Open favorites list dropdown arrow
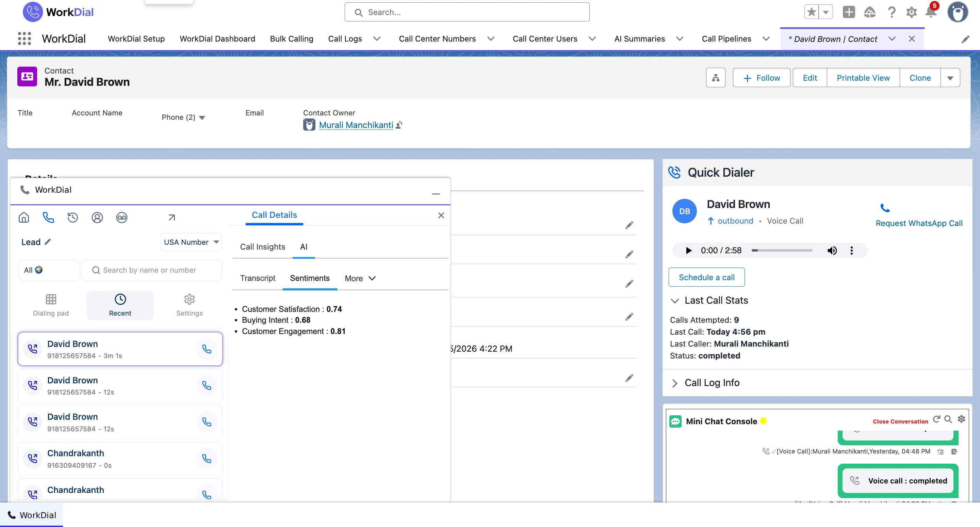980x527 pixels. point(826,12)
